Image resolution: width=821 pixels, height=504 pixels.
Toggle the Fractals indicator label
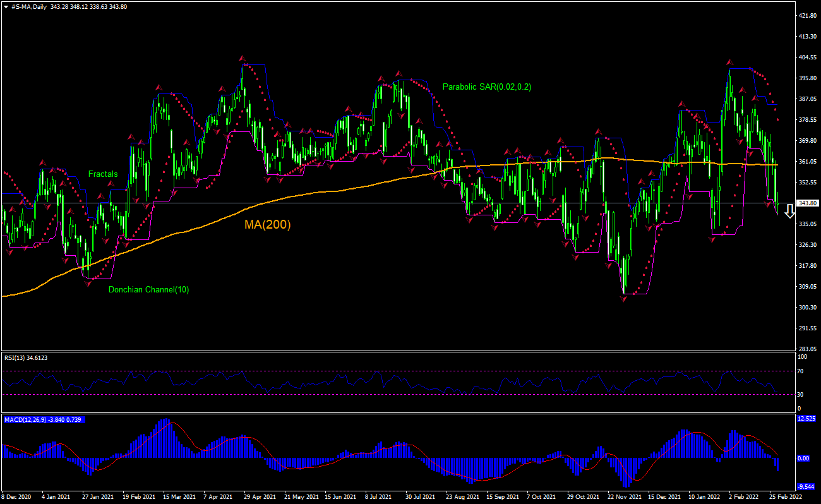pyautogui.click(x=103, y=174)
